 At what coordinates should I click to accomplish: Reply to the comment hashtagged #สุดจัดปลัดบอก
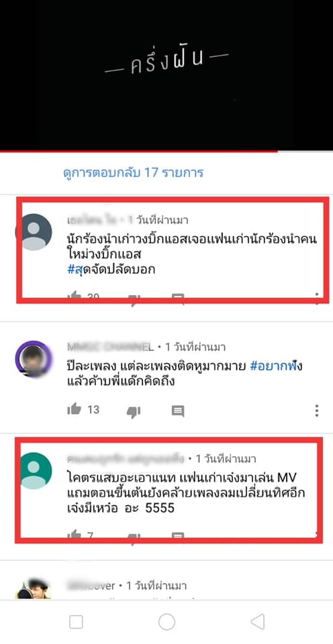[178, 297]
